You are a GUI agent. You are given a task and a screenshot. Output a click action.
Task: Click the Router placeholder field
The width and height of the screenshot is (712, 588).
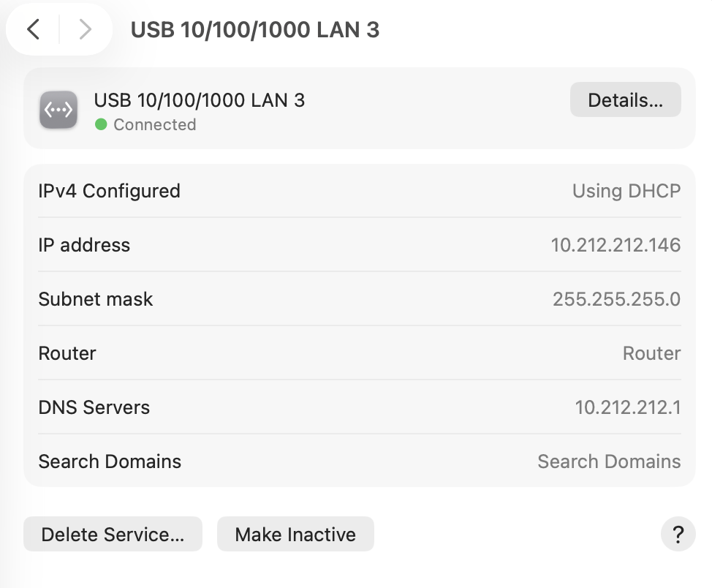pos(651,353)
